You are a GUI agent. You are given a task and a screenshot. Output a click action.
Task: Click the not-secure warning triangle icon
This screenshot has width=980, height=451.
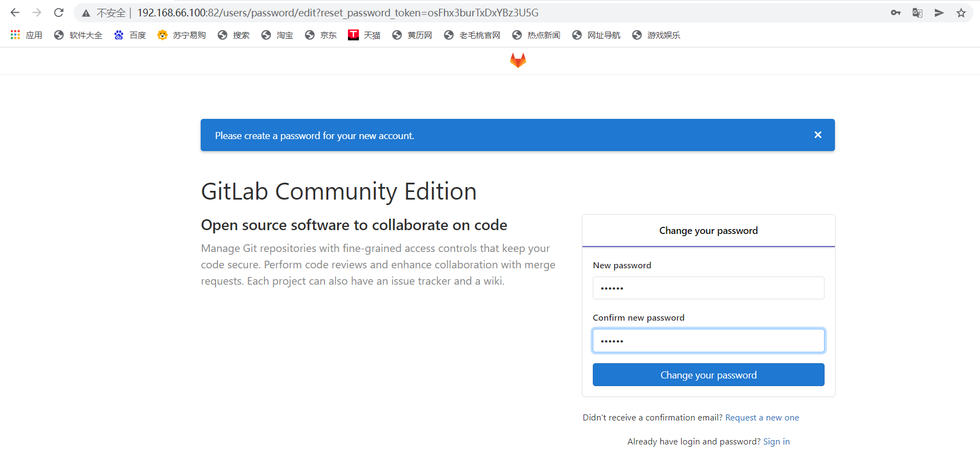(x=86, y=13)
